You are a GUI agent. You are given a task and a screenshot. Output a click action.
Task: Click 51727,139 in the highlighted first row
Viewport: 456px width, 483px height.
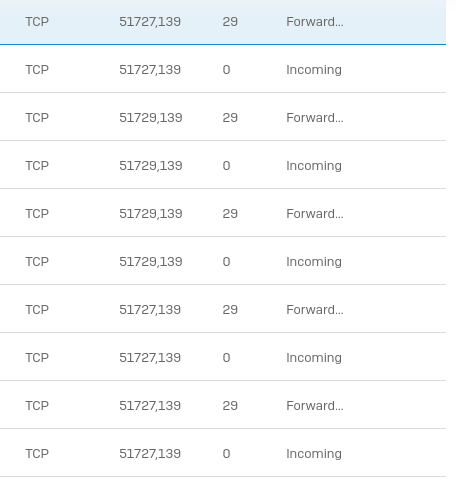pyautogui.click(x=150, y=22)
